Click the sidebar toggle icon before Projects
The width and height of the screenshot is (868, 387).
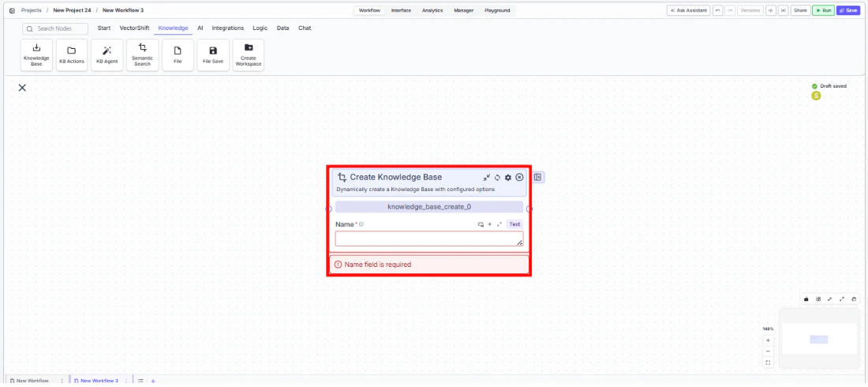12,10
